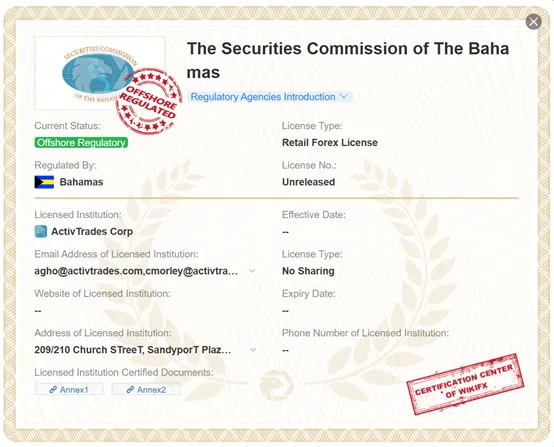Image resolution: width=554 pixels, height=447 pixels.
Task: Click the Church Street address text
Action: (133, 350)
